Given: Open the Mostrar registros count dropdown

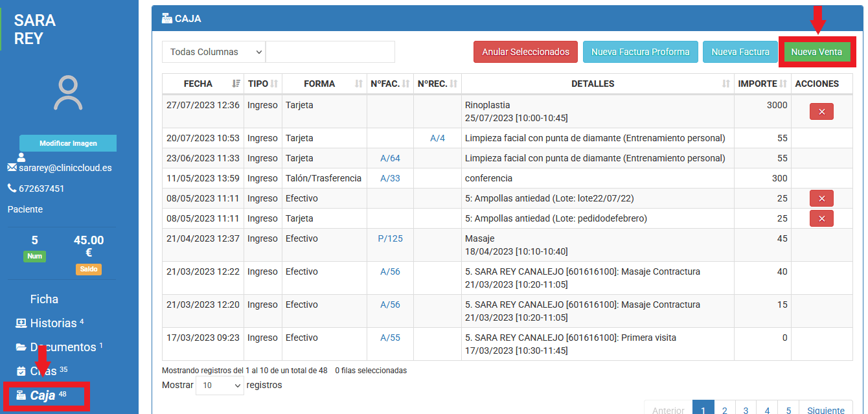Looking at the screenshot, I should coord(220,385).
